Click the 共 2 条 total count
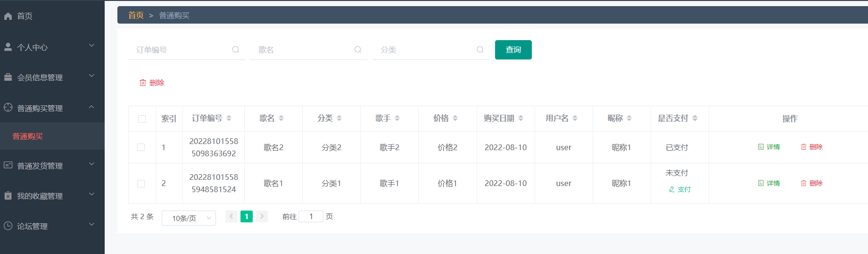This screenshot has height=254, width=868. coord(142,216)
